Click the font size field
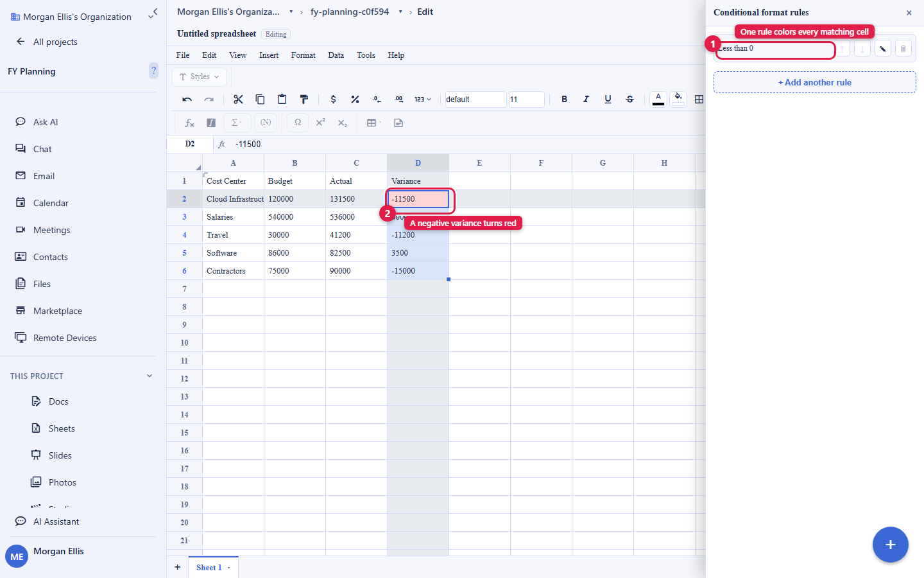This screenshot has width=924, height=578. [526, 100]
